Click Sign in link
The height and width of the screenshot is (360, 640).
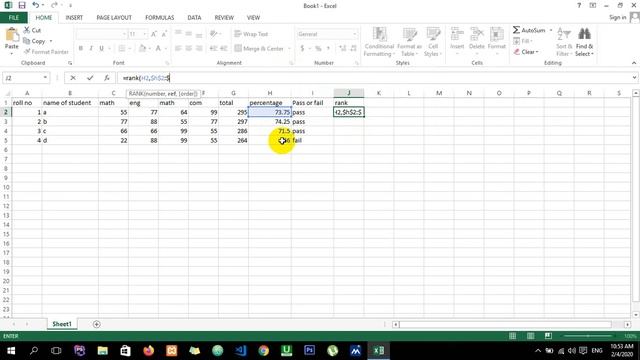click(x=617, y=17)
